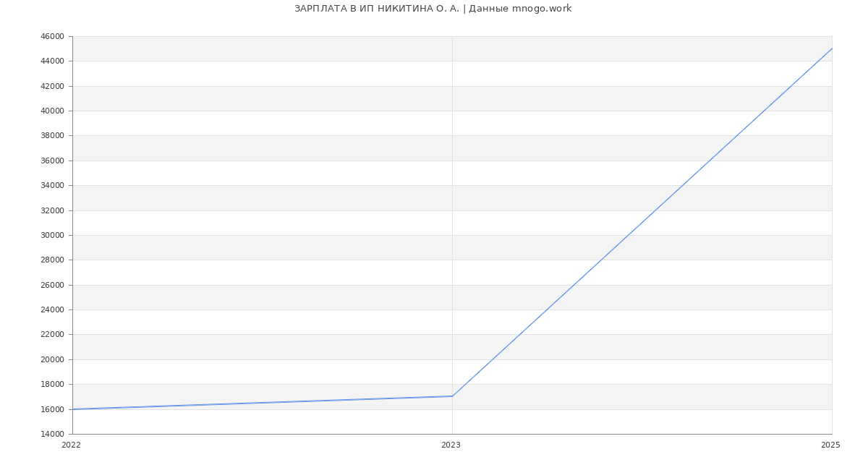
Task: Click the 46000 y-axis label
Action: pos(52,36)
